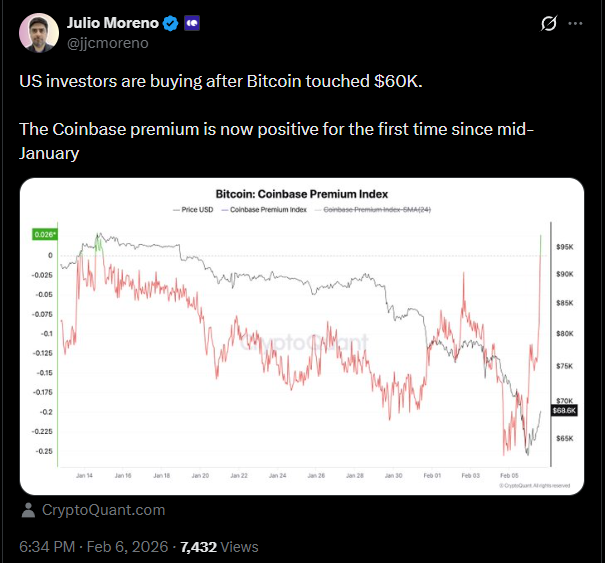Screen dimensions: 605x563
Task: Click the Feb 05 date on the chart axis
Action: point(508,476)
